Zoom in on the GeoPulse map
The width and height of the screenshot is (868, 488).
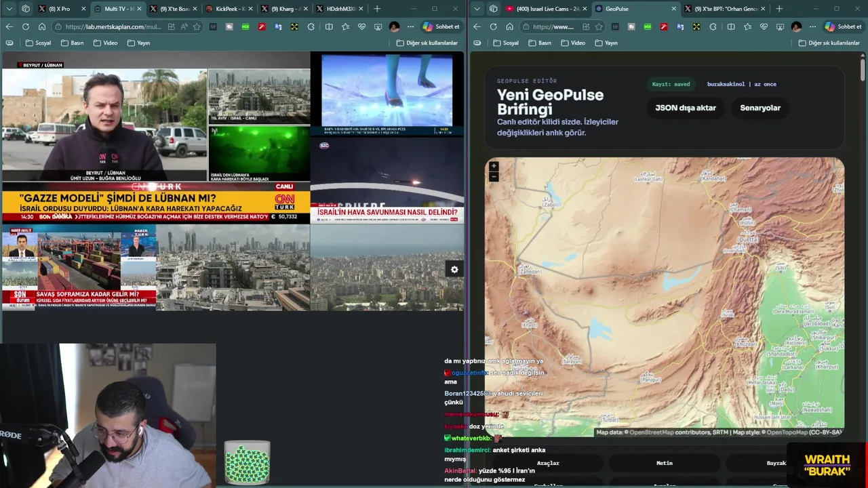[x=494, y=166]
